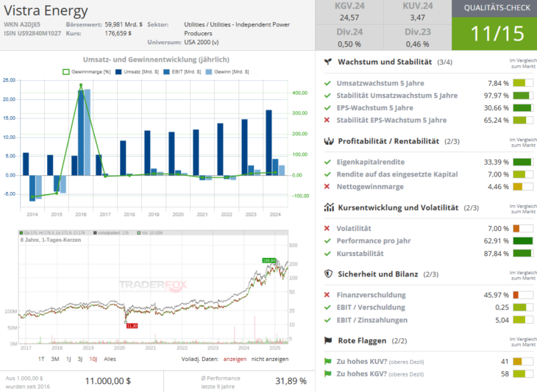Viewport: 537px width, 392px height.
Task: Open the Nettogewinnmarge metric
Action: [x=370, y=187]
